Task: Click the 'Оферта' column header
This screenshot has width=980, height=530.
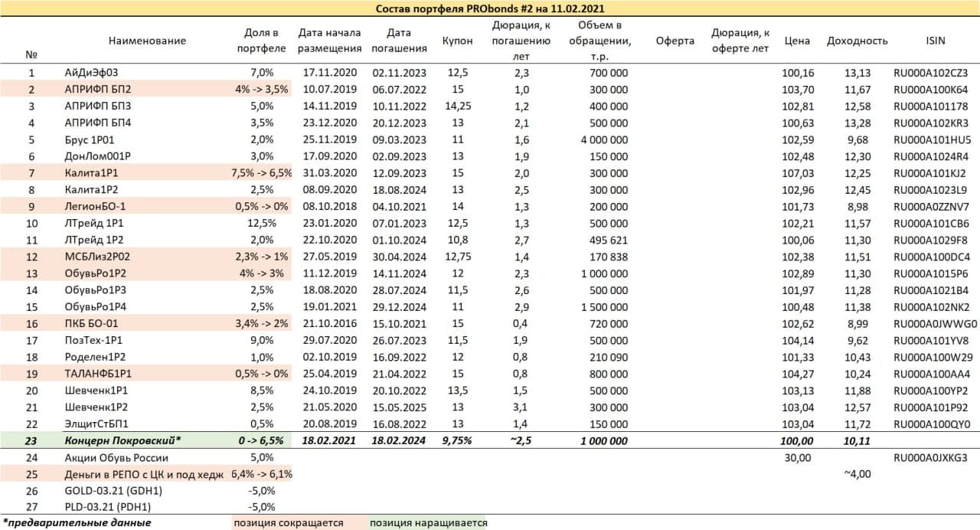Action: click(675, 41)
